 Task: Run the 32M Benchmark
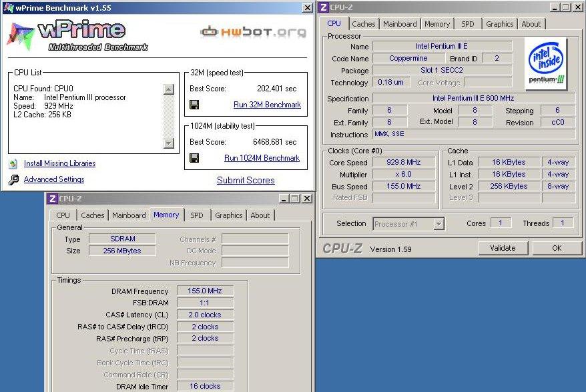point(267,105)
